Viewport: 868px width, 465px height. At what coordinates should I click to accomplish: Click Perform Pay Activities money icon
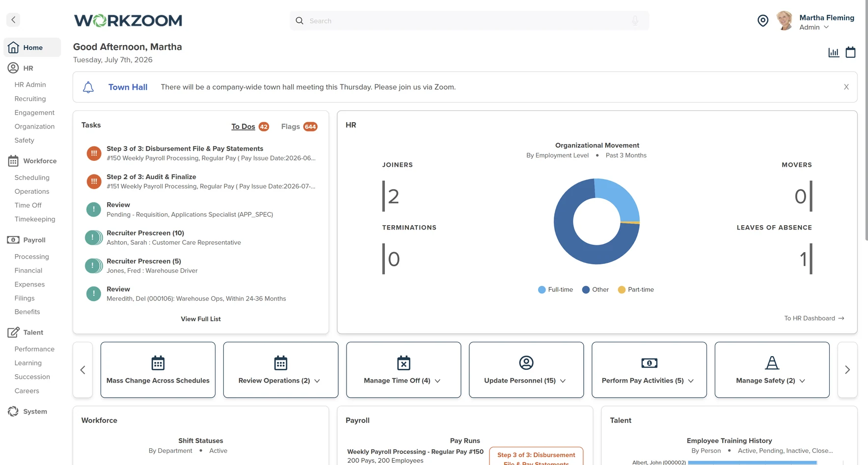coord(649,363)
